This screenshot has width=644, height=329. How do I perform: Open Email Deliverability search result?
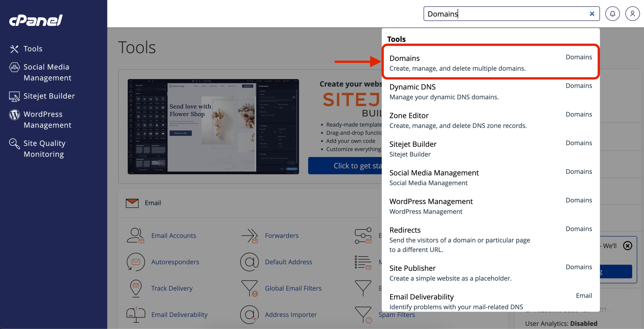(x=491, y=301)
